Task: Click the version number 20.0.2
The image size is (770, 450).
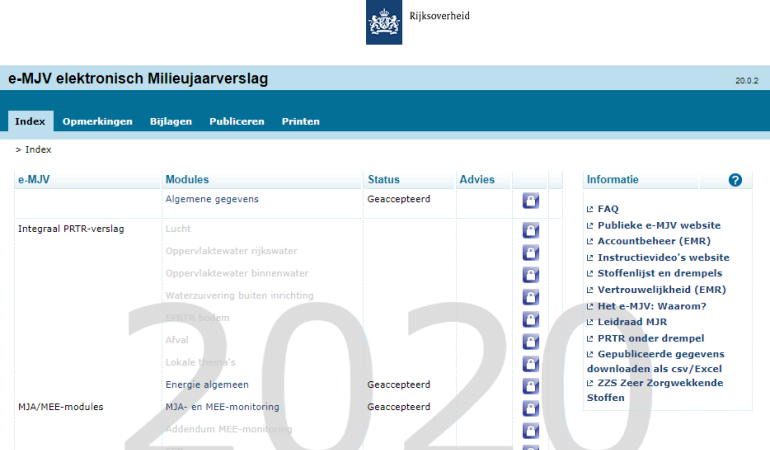Action: [x=746, y=81]
